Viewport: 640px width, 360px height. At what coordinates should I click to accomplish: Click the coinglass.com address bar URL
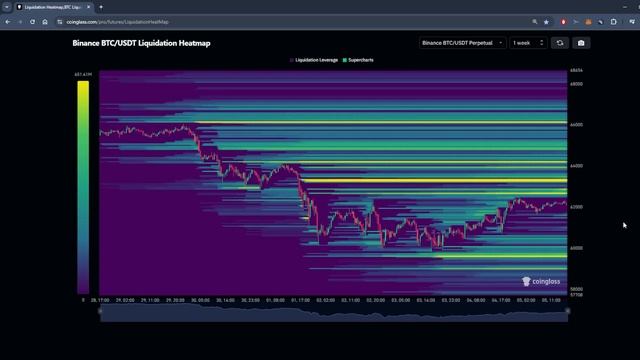pyautogui.click(x=118, y=22)
